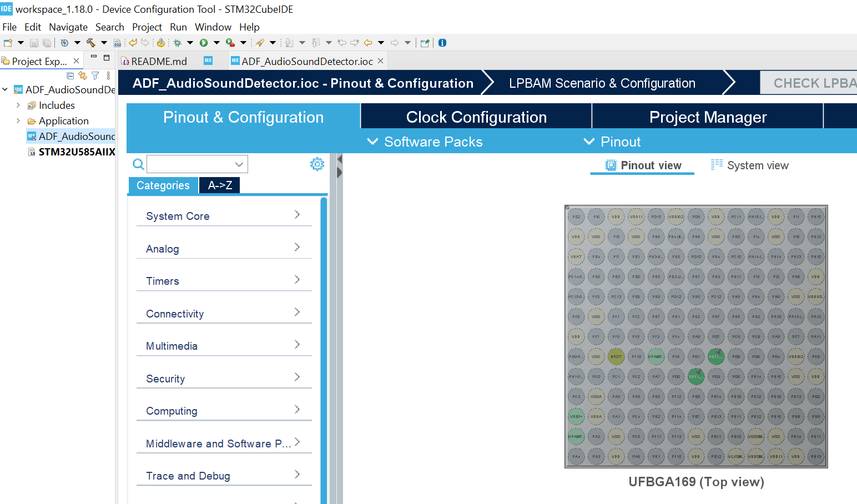857x504 pixels.
Task: Switch to the Clock Configuration tab
Action: pos(476,117)
